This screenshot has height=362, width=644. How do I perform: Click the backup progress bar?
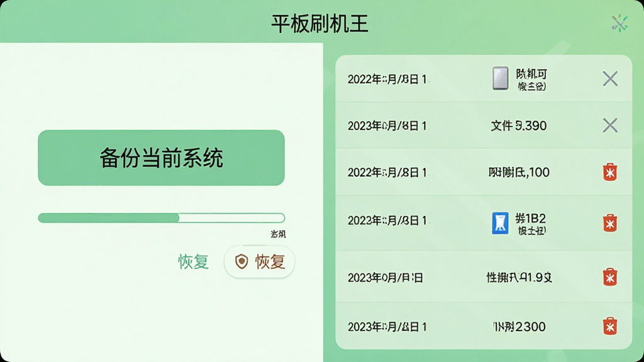pos(162,217)
